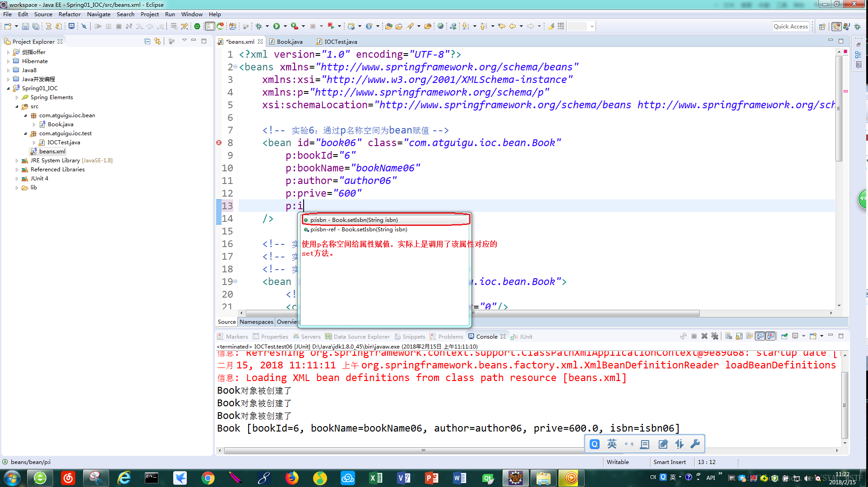The width and height of the screenshot is (868, 487).
Task: Open the Navigate menu
Action: [x=98, y=14]
